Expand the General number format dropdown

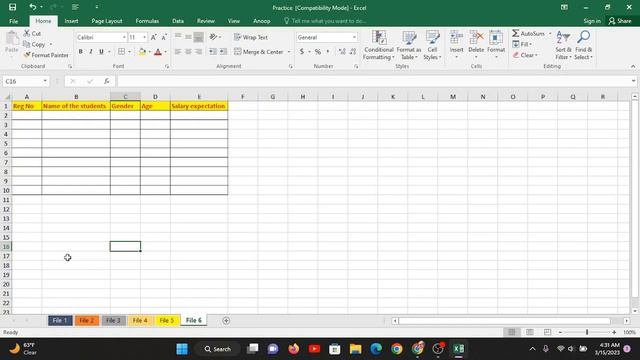click(x=354, y=37)
